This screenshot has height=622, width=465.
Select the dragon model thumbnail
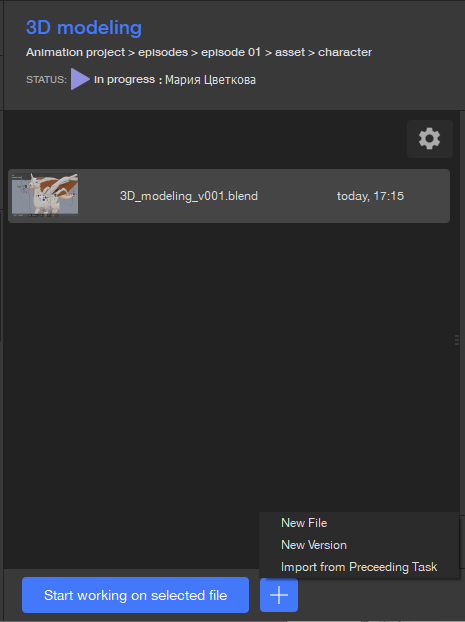pyautogui.click(x=45, y=195)
